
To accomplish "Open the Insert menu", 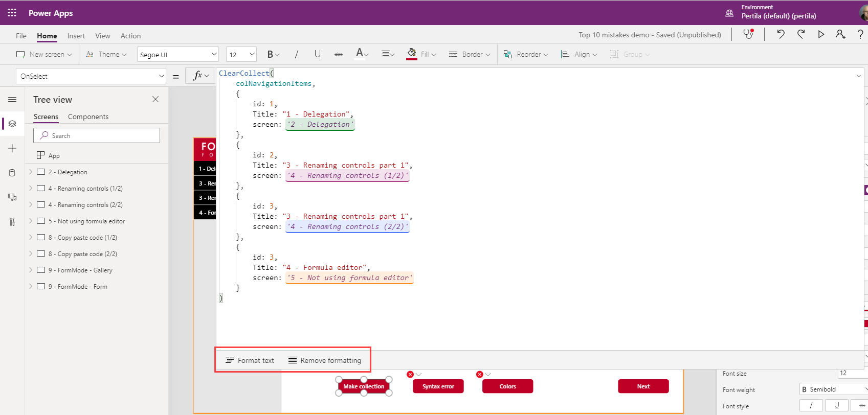I will [76, 36].
